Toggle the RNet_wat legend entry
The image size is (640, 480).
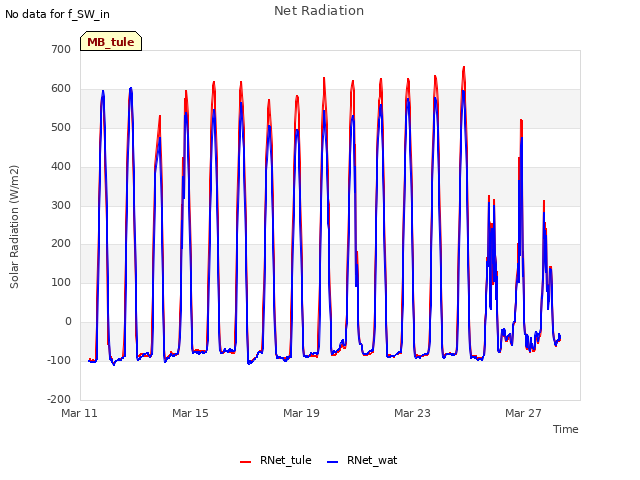coord(362,460)
